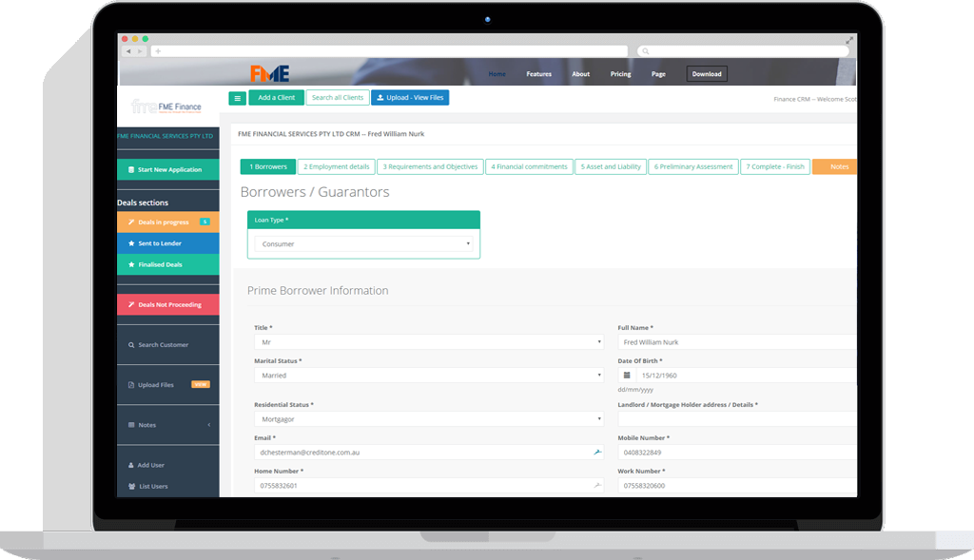Click Page in top navigation
The height and width of the screenshot is (560, 974).
(x=658, y=74)
